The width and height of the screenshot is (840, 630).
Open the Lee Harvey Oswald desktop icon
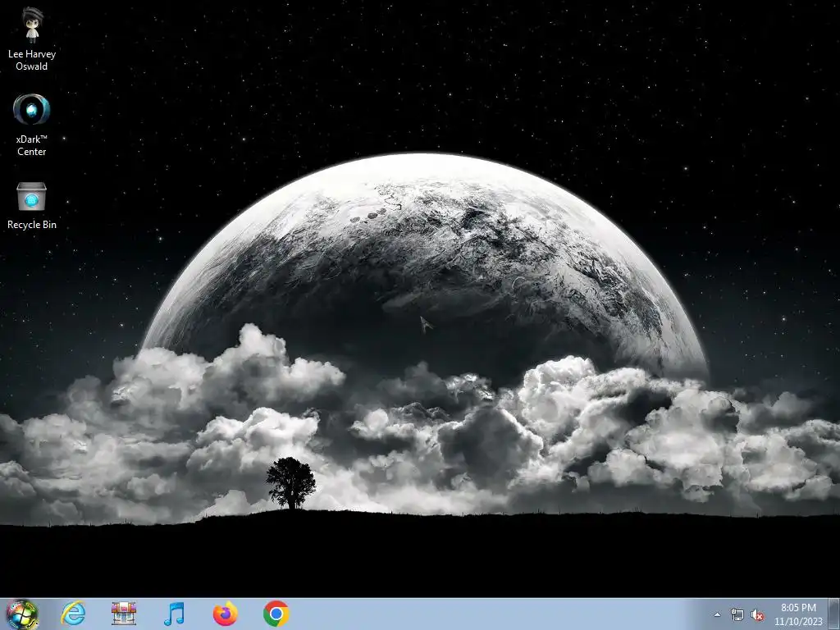(32, 39)
